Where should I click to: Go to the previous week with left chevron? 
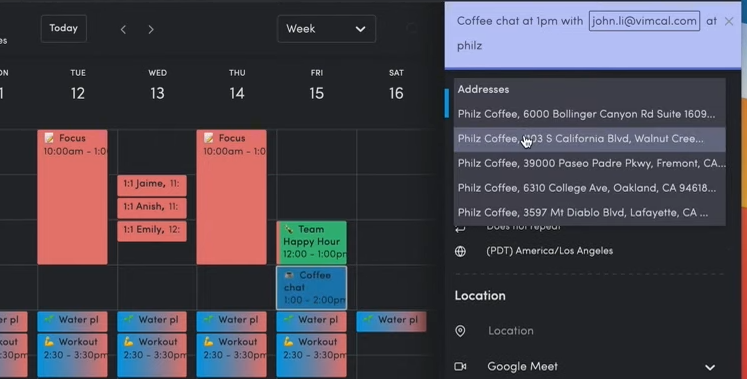click(123, 30)
